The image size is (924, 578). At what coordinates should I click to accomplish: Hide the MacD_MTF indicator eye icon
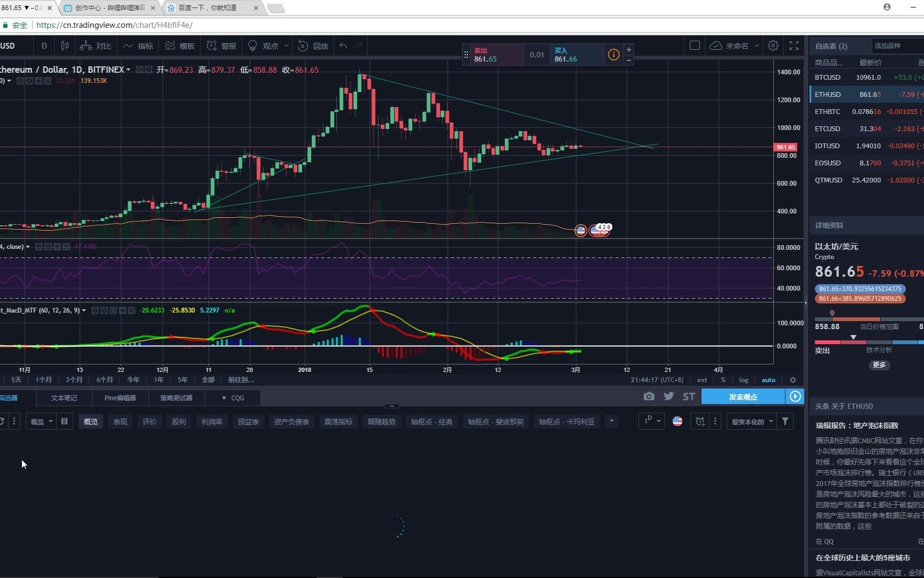95,310
